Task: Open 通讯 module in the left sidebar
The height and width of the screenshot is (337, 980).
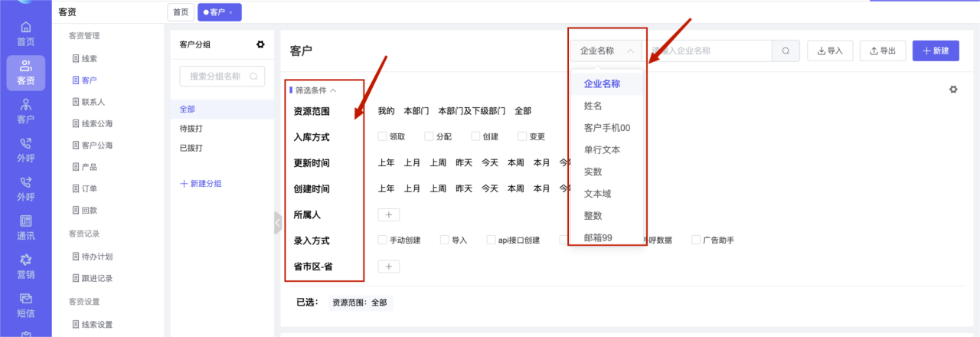Action: click(x=26, y=227)
